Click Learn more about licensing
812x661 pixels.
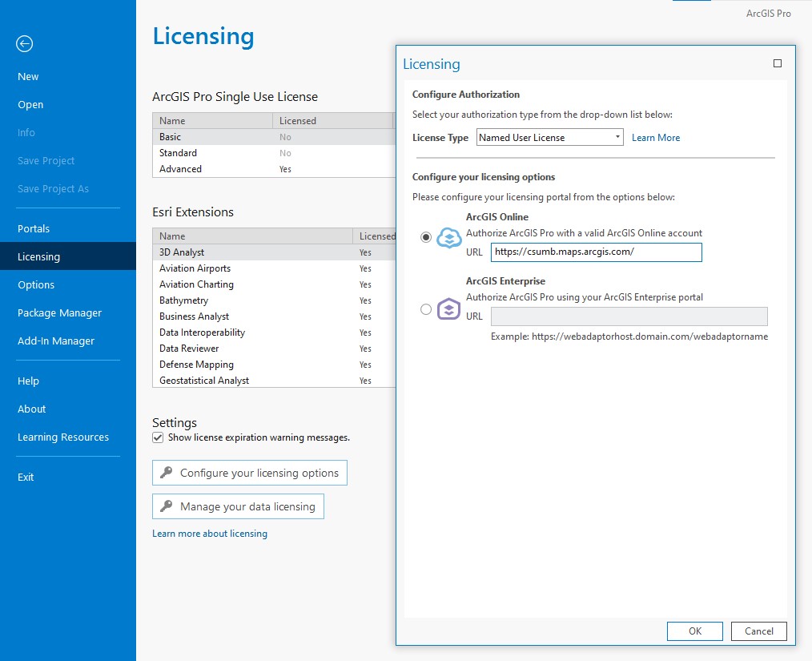tap(210, 533)
